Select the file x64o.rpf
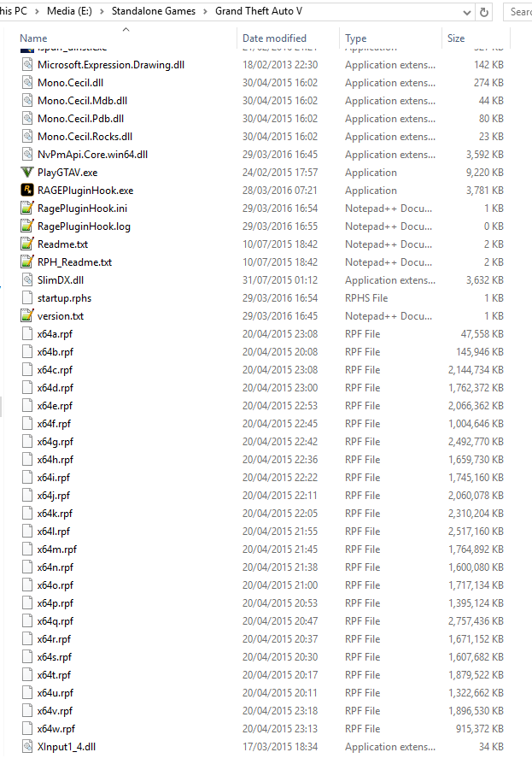This screenshot has width=532, height=764. click(56, 585)
